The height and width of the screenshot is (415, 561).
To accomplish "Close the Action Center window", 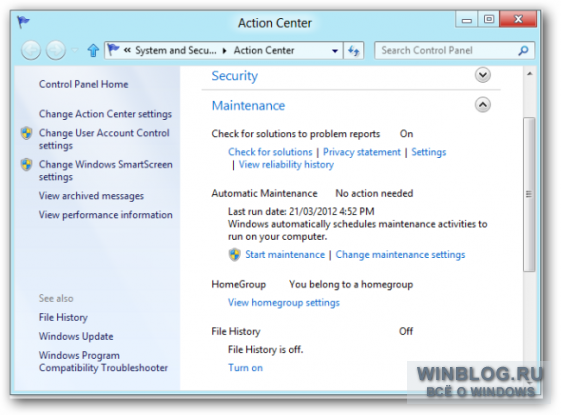I will click(x=518, y=19).
